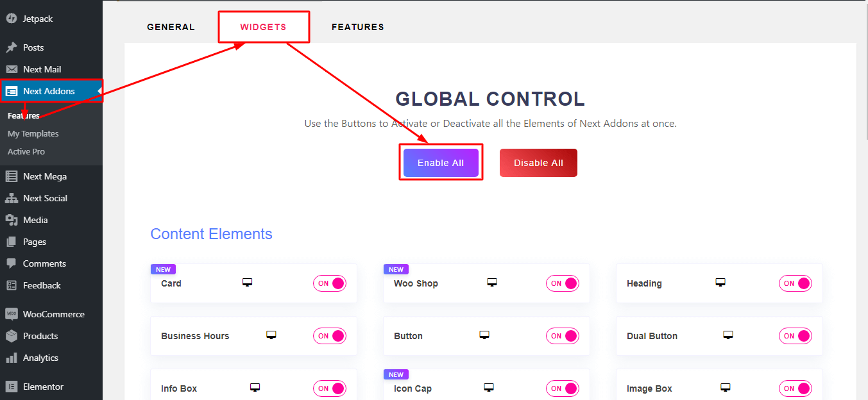868x400 pixels.
Task: Click the Disable All button
Action: tap(538, 163)
